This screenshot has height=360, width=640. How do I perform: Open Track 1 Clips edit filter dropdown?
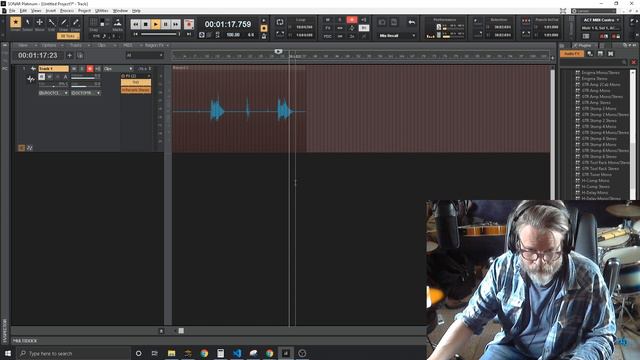(118, 69)
